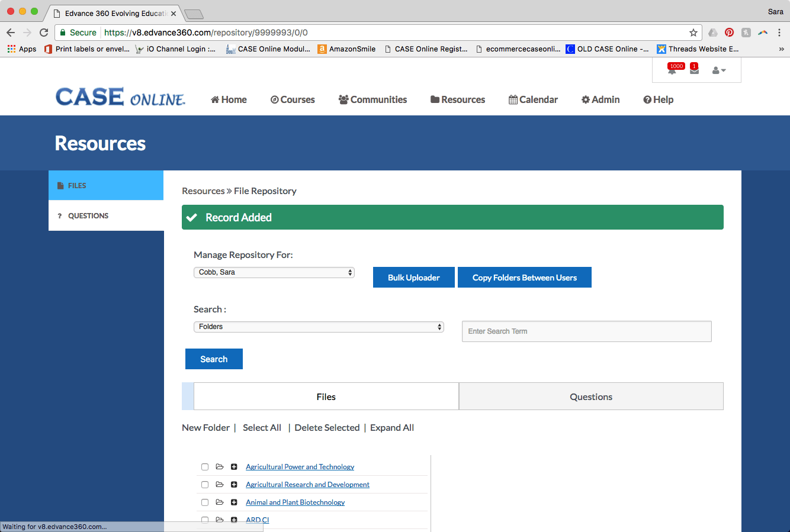The width and height of the screenshot is (790, 532).
Task: Open the messages envelope icon
Action: click(694, 70)
